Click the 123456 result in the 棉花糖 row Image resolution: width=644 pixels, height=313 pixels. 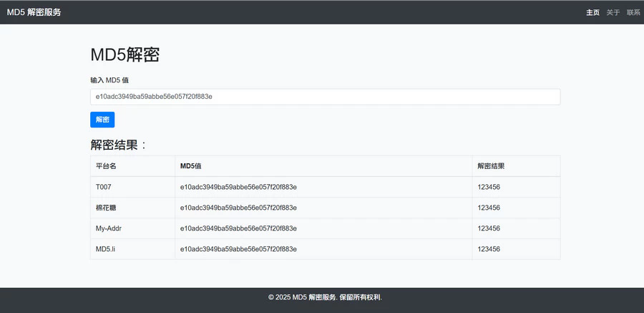(x=489, y=208)
